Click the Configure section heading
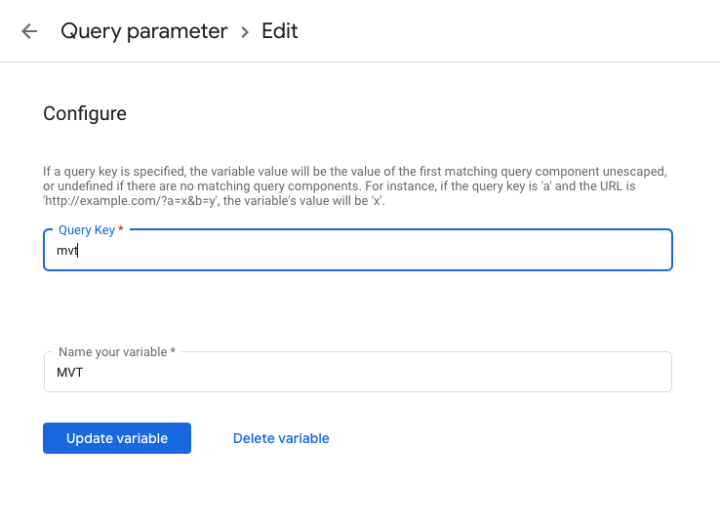This screenshot has height=526, width=720. pyautogui.click(x=85, y=114)
